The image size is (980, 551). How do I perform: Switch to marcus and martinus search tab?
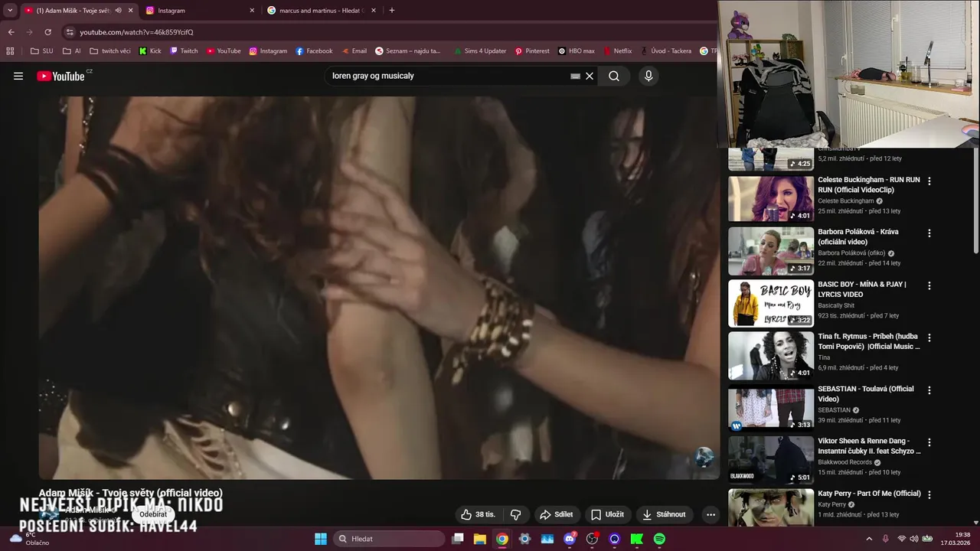(322, 11)
